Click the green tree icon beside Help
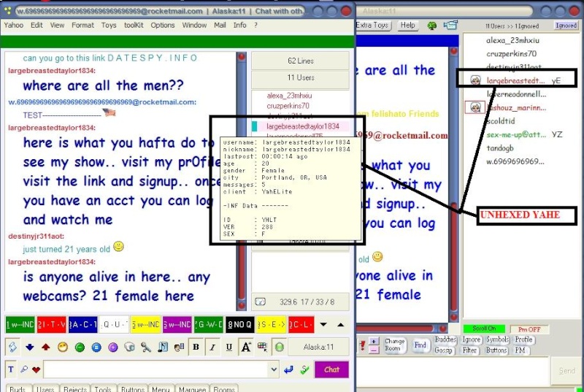Screen dimensions: 584x392 pos(432,26)
